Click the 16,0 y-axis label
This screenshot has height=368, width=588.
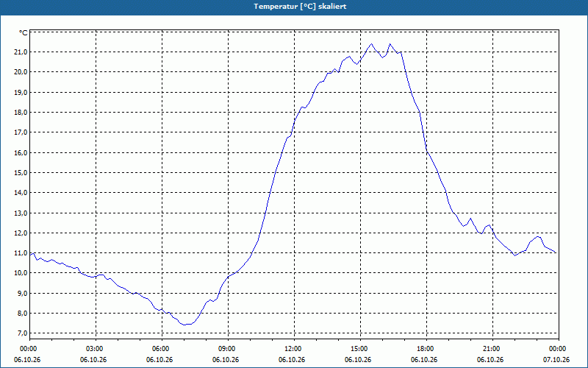point(21,152)
